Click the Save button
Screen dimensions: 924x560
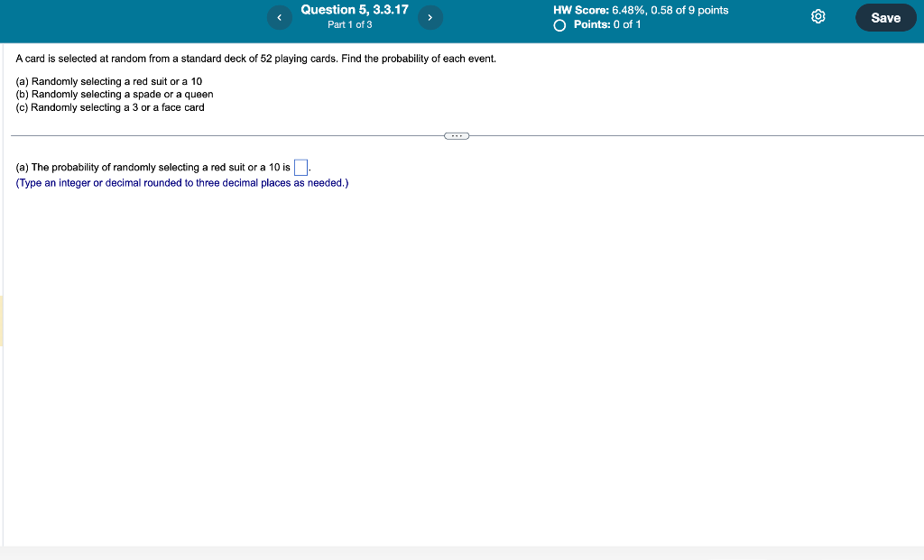pyautogui.click(x=886, y=18)
